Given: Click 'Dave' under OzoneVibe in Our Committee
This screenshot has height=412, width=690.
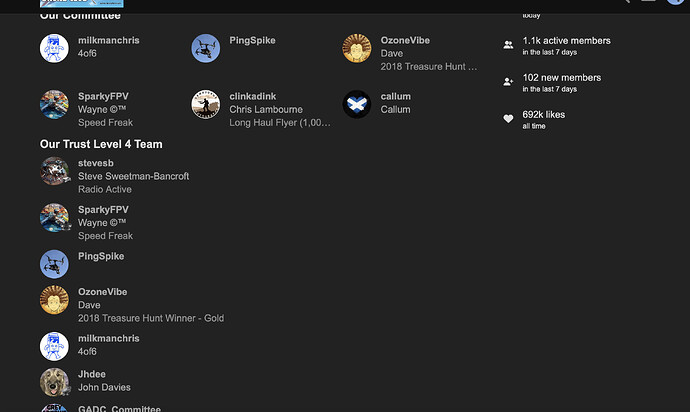Looking at the screenshot, I should [392, 53].
